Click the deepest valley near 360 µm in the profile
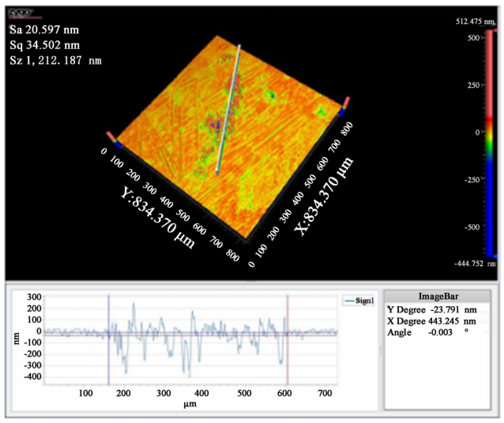Viewport: 504px width, 423px height. click(189, 376)
